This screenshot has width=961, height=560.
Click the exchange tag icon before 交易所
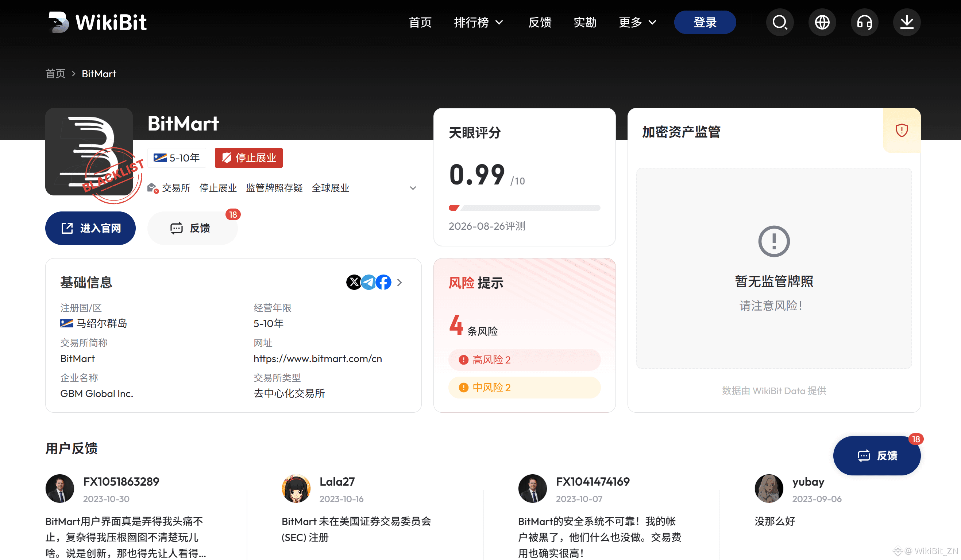pyautogui.click(x=153, y=188)
